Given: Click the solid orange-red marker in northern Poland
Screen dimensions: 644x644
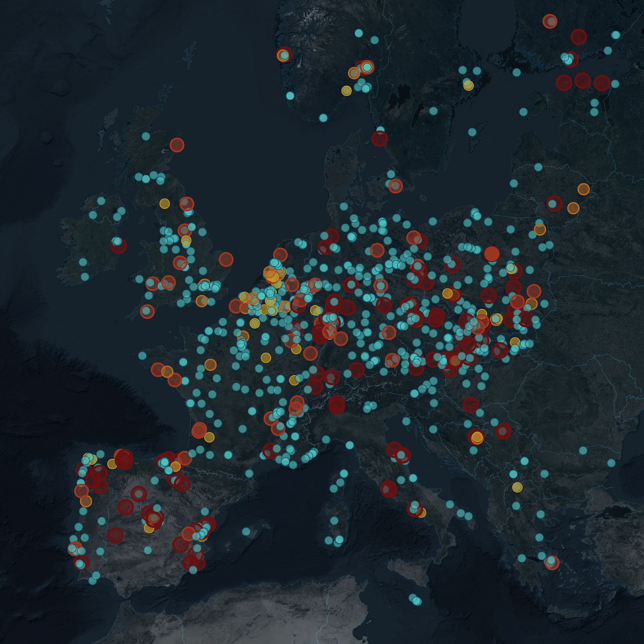Looking at the screenshot, I should point(491,253).
